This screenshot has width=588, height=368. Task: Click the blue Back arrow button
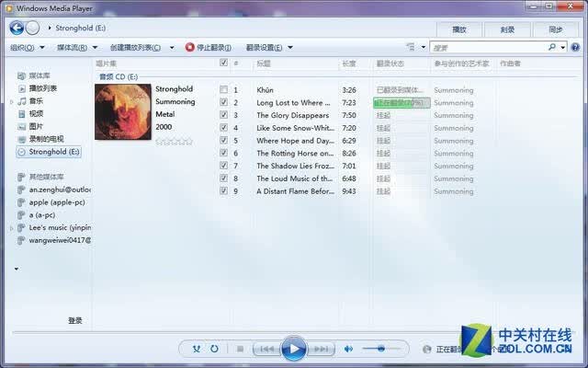(17, 28)
